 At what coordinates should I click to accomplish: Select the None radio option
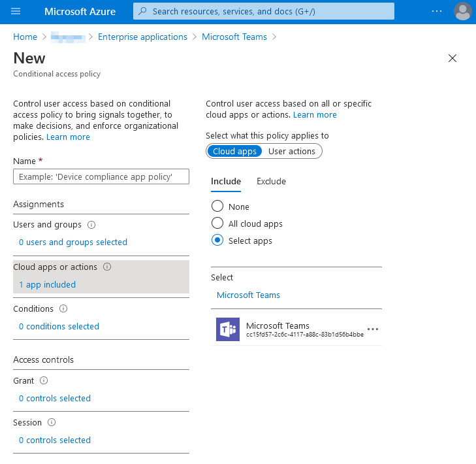tap(217, 207)
